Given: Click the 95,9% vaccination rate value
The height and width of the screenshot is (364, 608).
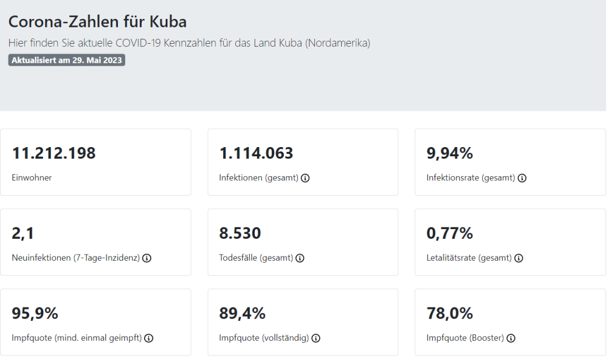Looking at the screenshot, I should point(35,314).
